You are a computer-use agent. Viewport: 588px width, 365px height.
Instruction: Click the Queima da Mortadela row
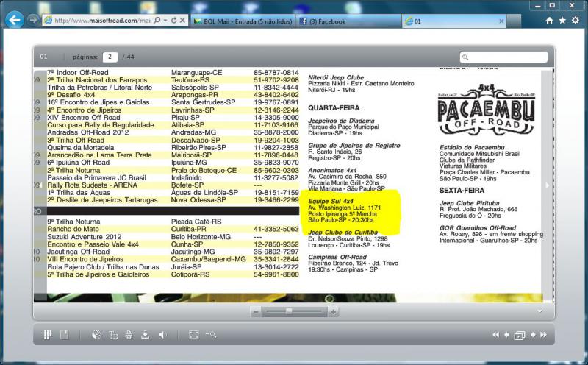point(173,148)
